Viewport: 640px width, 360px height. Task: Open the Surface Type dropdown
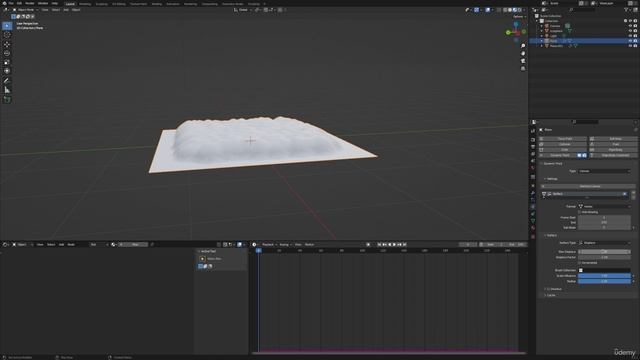604,243
